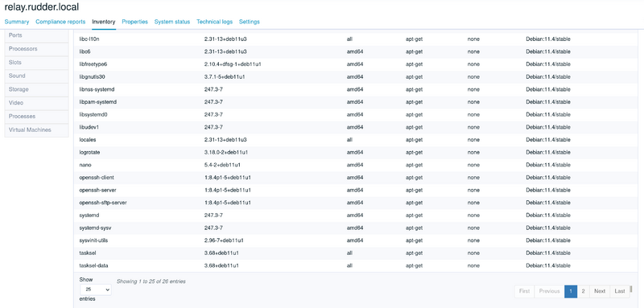Open the Settings tab
Screen dimensions: 644x308
click(x=250, y=22)
